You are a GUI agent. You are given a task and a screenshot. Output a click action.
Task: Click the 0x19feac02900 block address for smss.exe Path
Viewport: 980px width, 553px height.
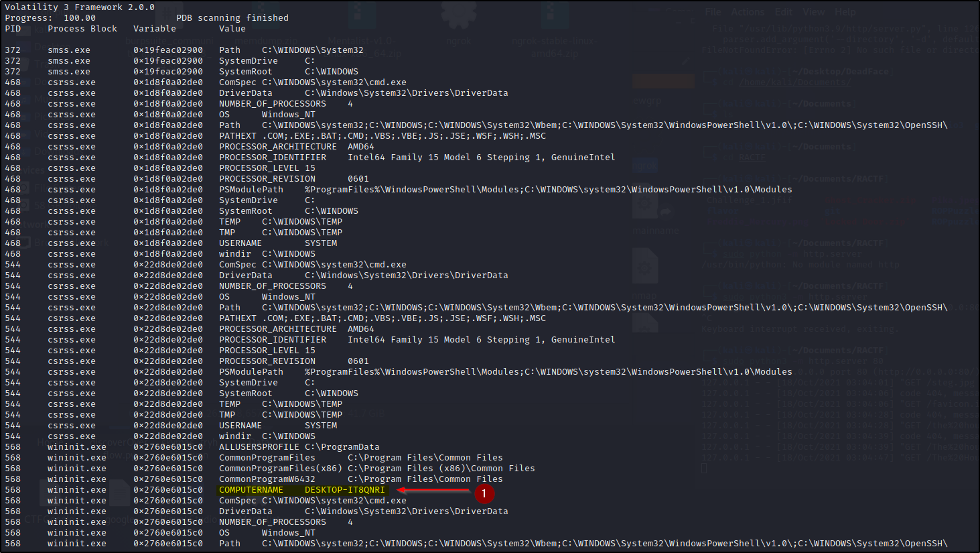168,50
